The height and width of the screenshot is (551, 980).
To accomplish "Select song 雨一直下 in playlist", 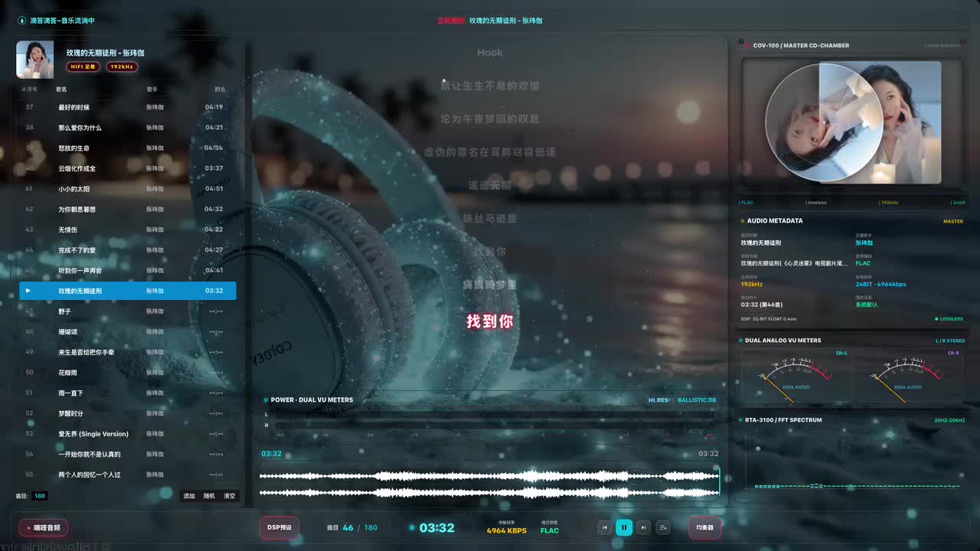I will pos(128,393).
